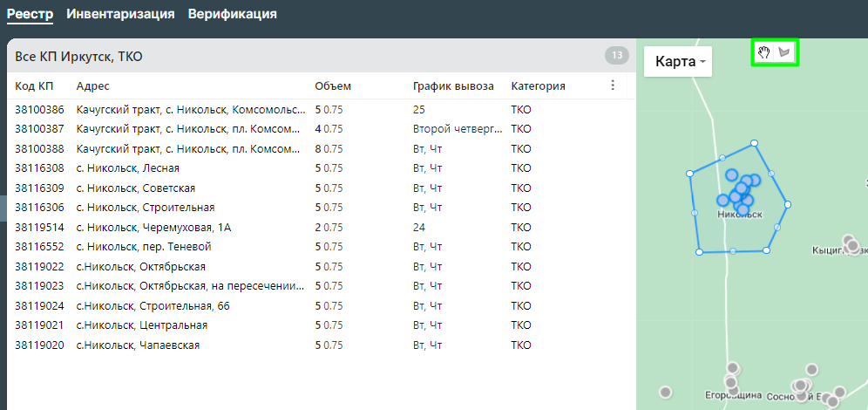Select row with code 38100386

pos(40,110)
